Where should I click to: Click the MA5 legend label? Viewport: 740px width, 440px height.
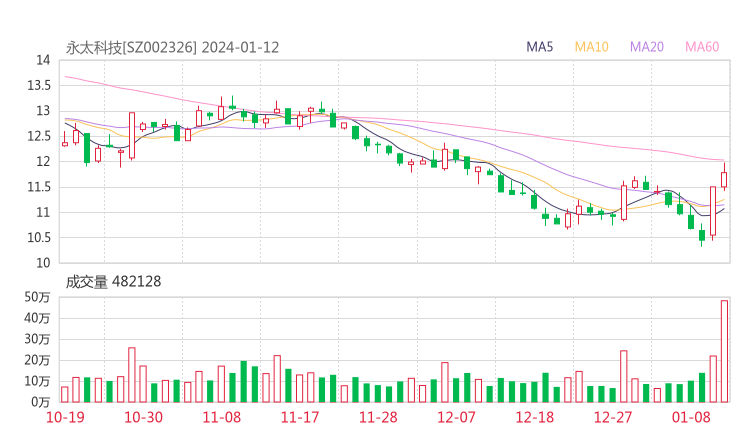539,47
